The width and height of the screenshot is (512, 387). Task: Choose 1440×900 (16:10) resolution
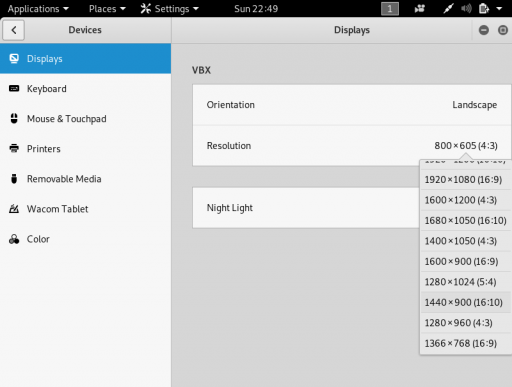pos(465,302)
